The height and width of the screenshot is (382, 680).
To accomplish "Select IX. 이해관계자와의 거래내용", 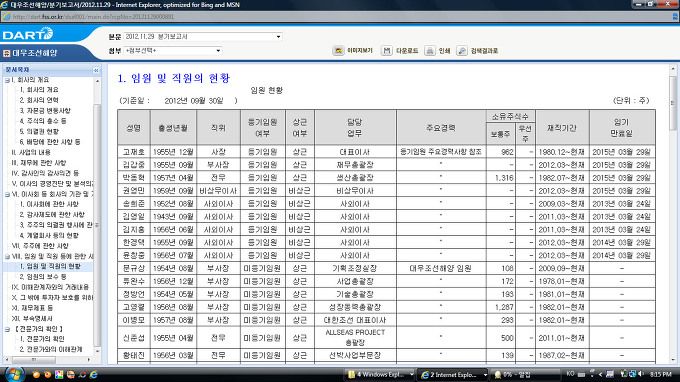I will (50, 287).
